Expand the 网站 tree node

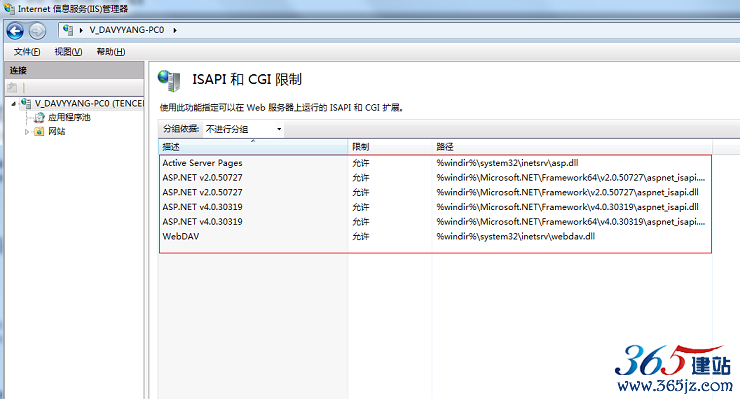tap(27, 132)
